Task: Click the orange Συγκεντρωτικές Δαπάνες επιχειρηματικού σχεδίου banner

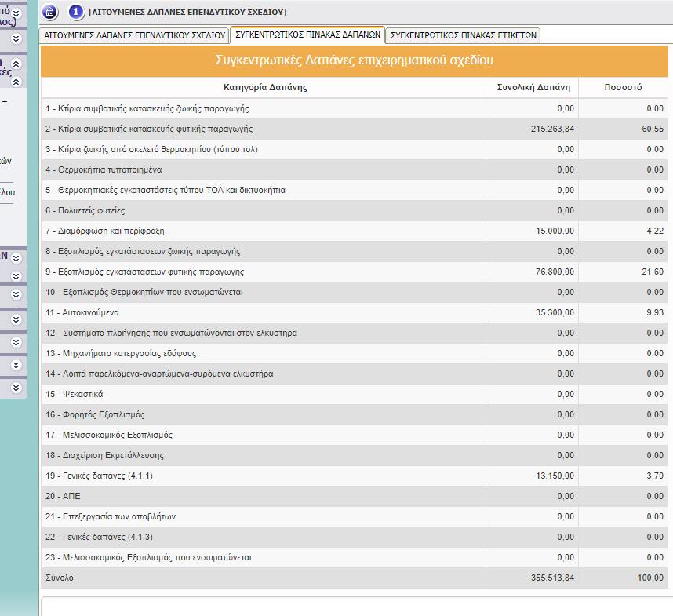Action: [355, 60]
